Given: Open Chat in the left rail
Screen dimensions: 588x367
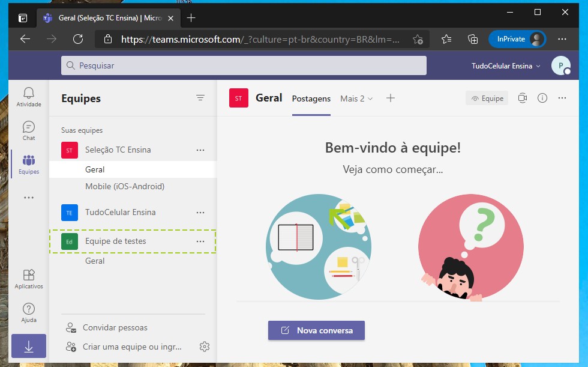Looking at the screenshot, I should [x=29, y=130].
